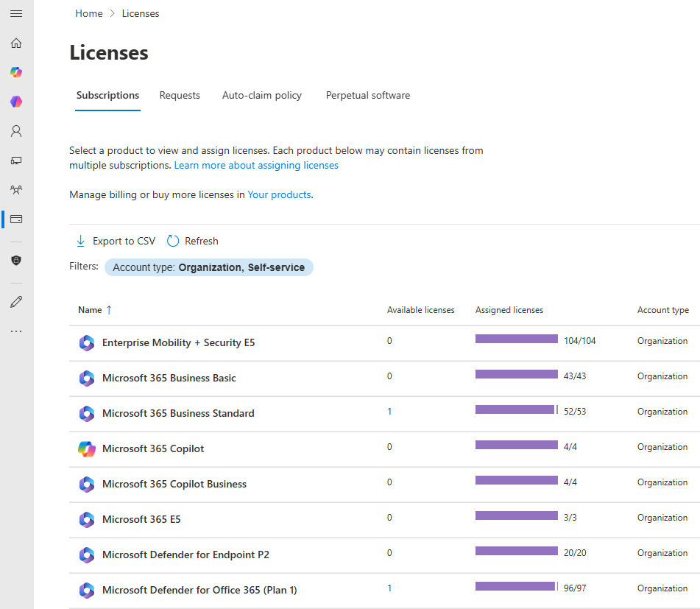Click the circular Refresh icon
The height and width of the screenshot is (609, 700).
(x=173, y=241)
